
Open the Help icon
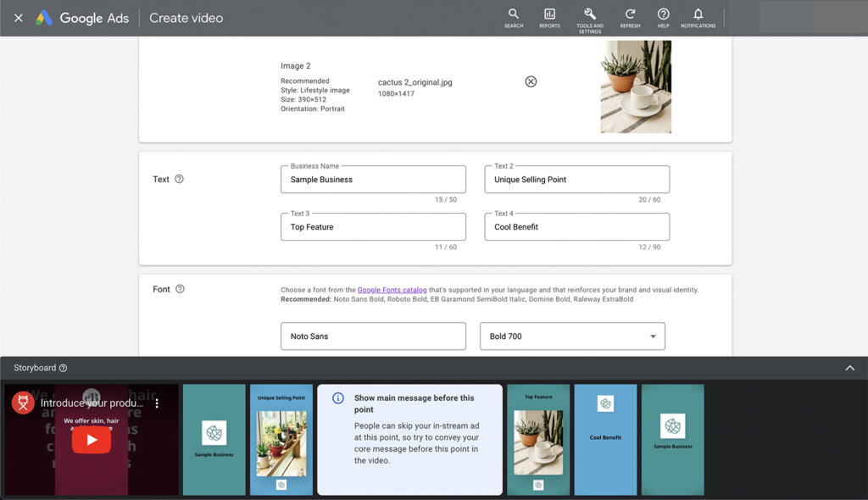click(x=664, y=18)
